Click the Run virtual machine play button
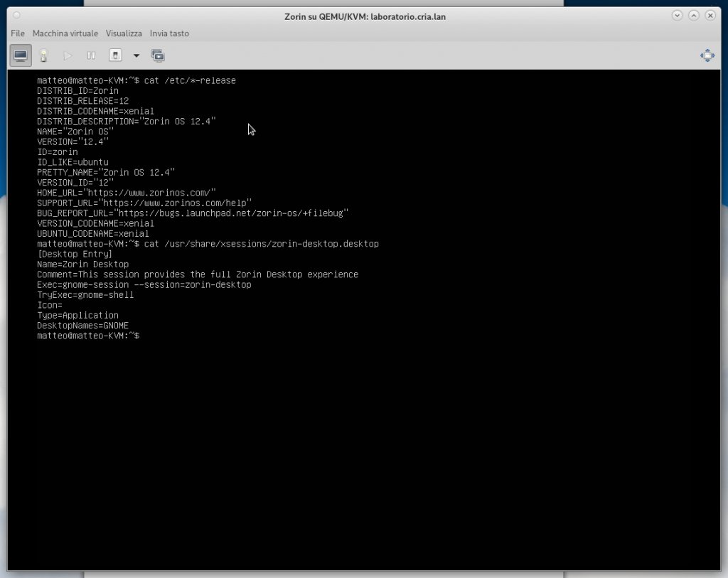The width and height of the screenshot is (728, 578). pyautogui.click(x=68, y=55)
